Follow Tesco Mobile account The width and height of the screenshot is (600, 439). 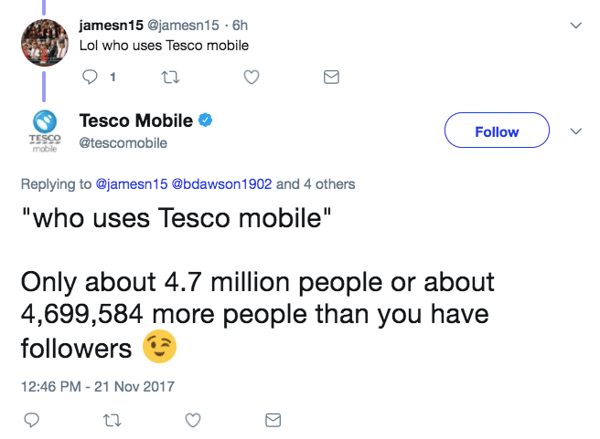point(497,131)
